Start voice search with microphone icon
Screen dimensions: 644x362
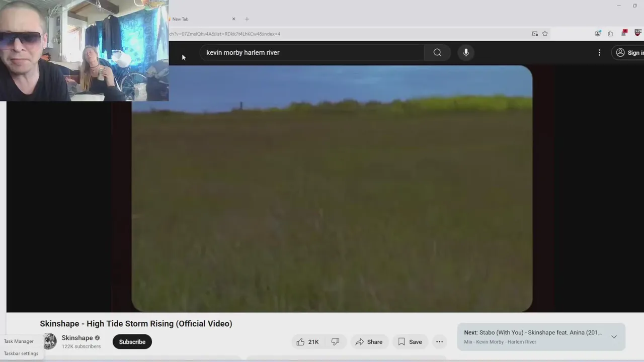click(466, 52)
